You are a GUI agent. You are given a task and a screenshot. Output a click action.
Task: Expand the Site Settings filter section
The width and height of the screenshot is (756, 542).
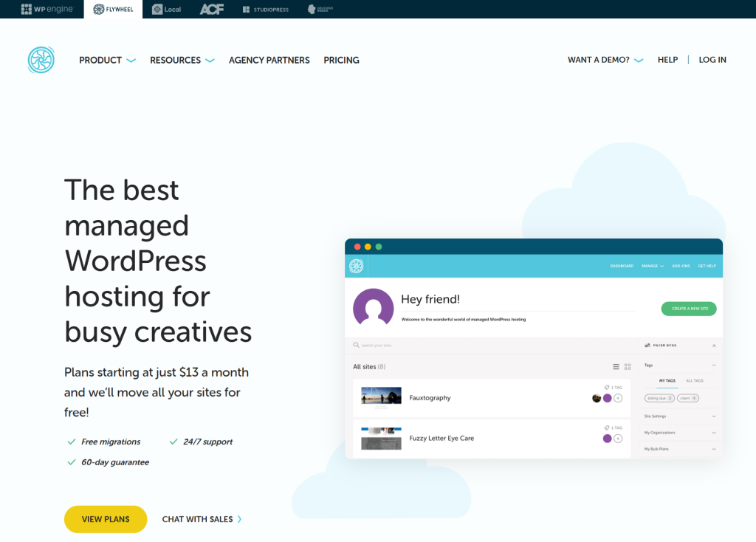tap(680, 416)
